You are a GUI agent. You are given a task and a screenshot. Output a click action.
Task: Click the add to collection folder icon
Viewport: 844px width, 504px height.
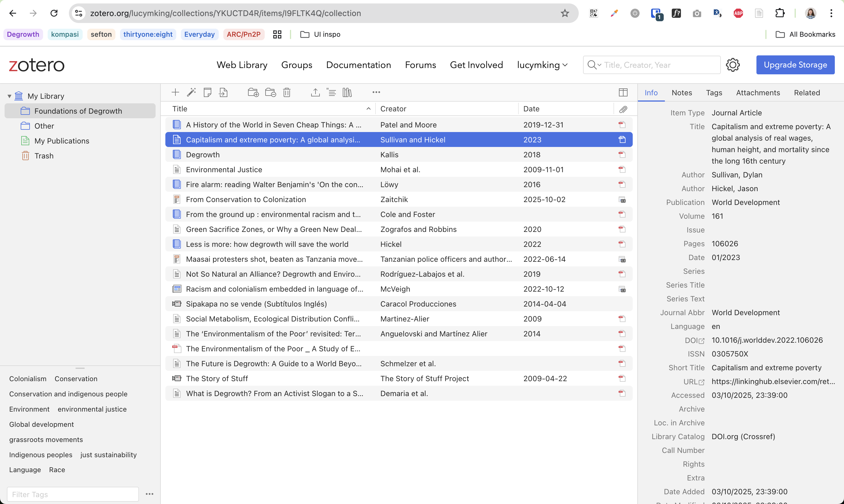253,92
